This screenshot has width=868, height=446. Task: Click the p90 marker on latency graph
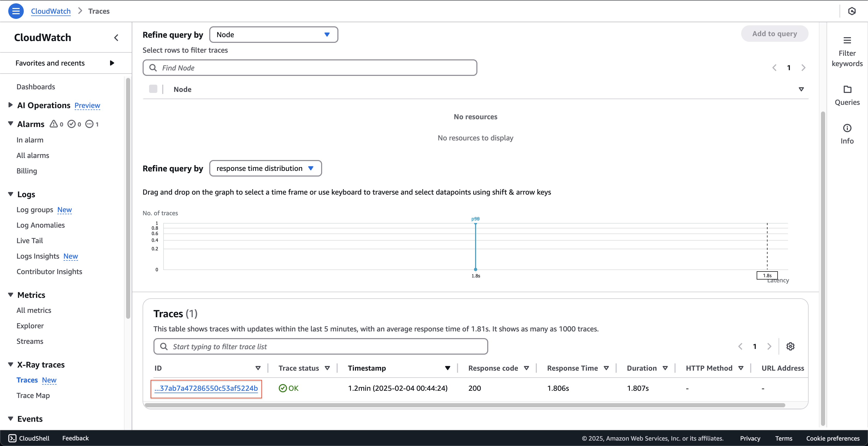pyautogui.click(x=475, y=219)
